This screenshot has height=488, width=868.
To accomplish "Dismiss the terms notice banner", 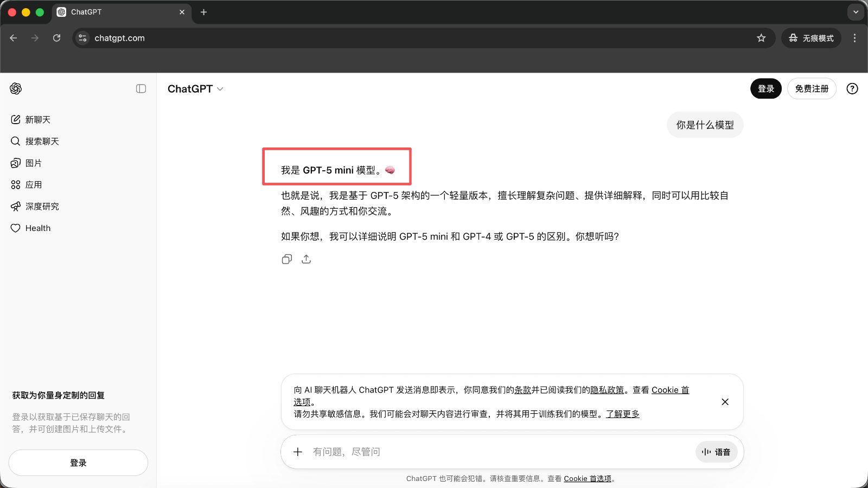I will (x=725, y=402).
